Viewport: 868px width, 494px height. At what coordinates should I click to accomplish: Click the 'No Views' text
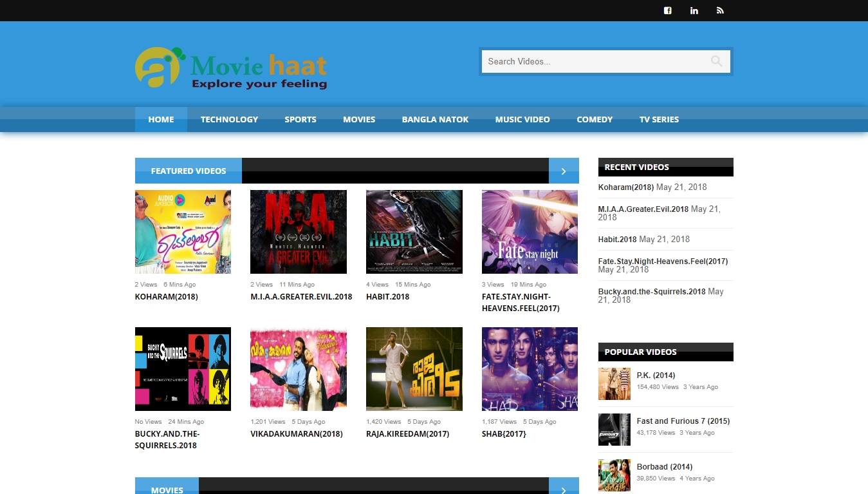click(149, 422)
